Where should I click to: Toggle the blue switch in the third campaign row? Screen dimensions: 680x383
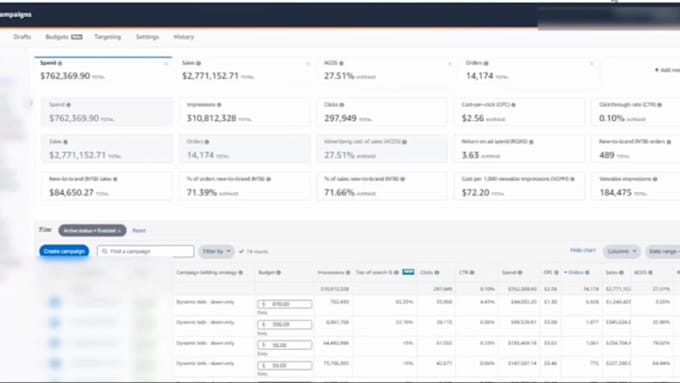coord(55,343)
